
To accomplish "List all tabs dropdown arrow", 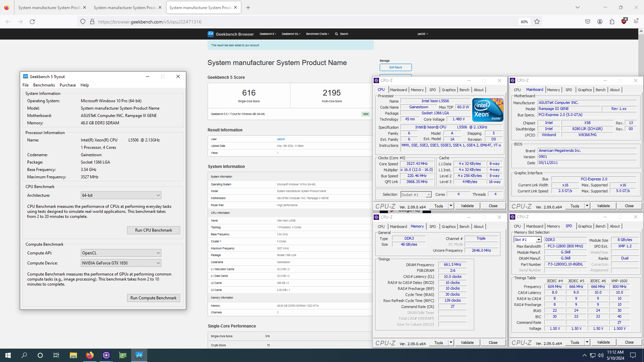I will (578, 7).
